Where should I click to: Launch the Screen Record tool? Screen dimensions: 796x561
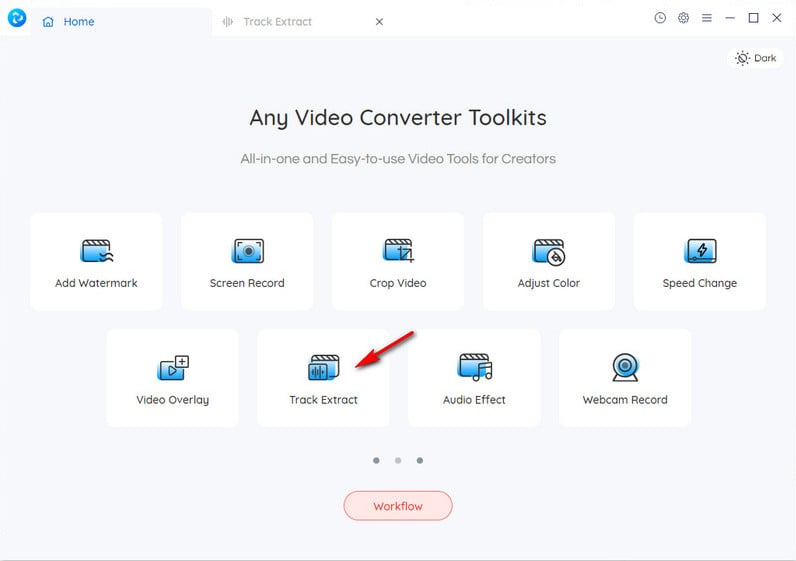coord(247,261)
